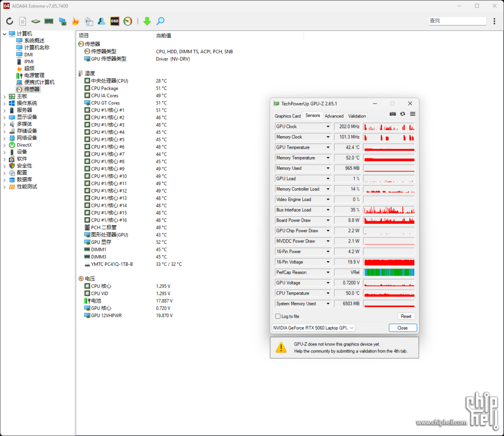
Task: Click the 项目 column header
Action: pyautogui.click(x=84, y=35)
